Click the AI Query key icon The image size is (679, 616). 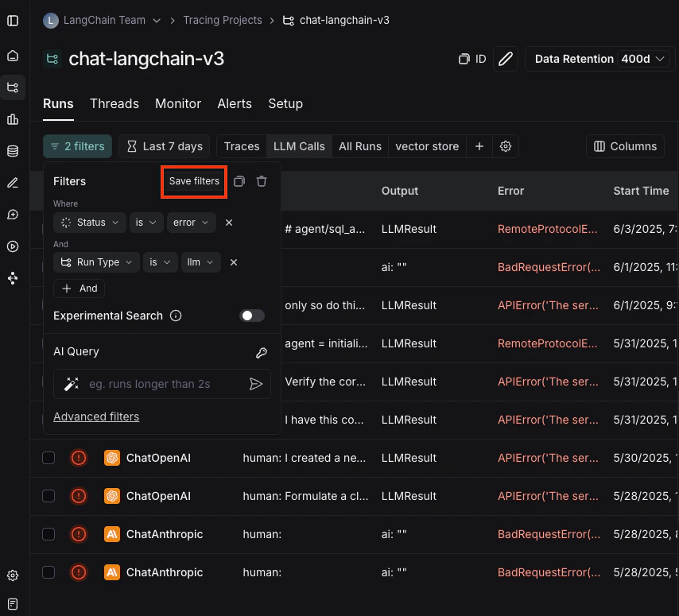262,353
